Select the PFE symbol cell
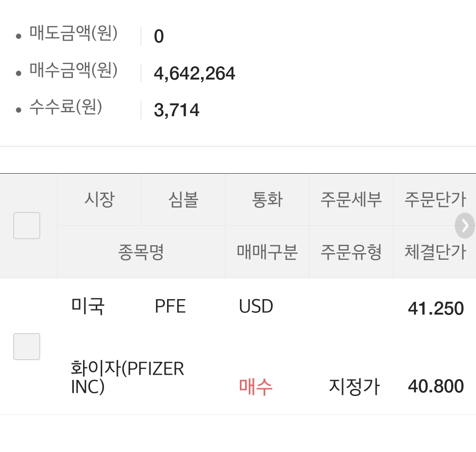The width and height of the screenshot is (476, 452). pyautogui.click(x=170, y=307)
